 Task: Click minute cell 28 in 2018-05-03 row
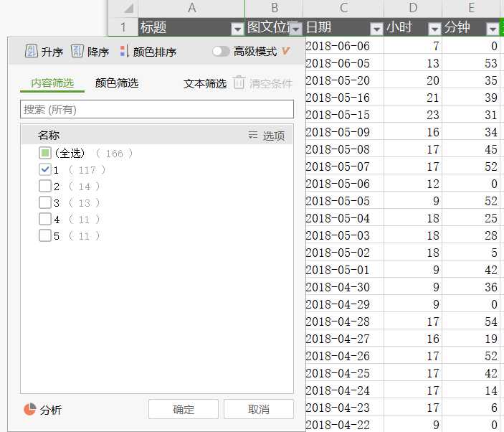point(471,235)
